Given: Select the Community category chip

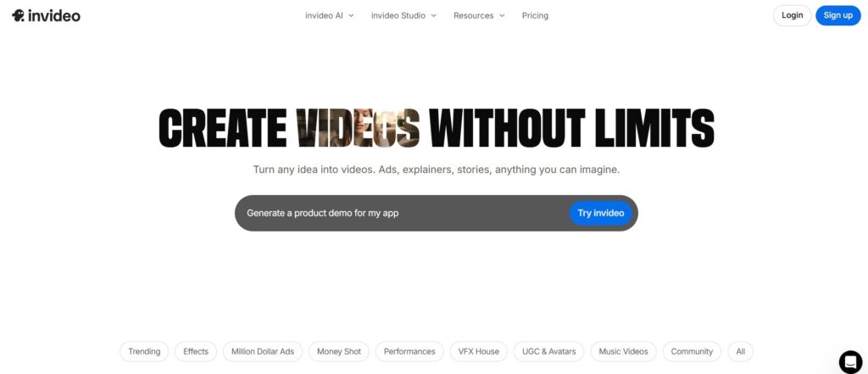Looking at the screenshot, I should [x=692, y=351].
